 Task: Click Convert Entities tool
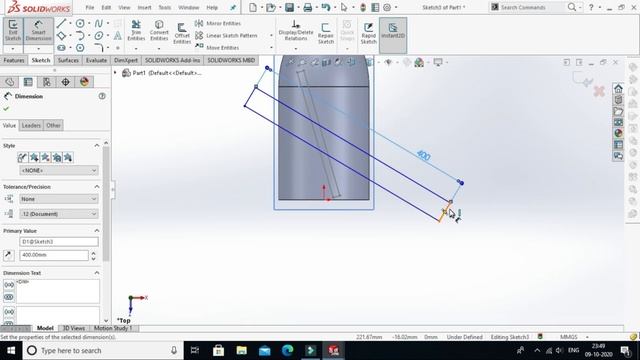click(x=159, y=31)
